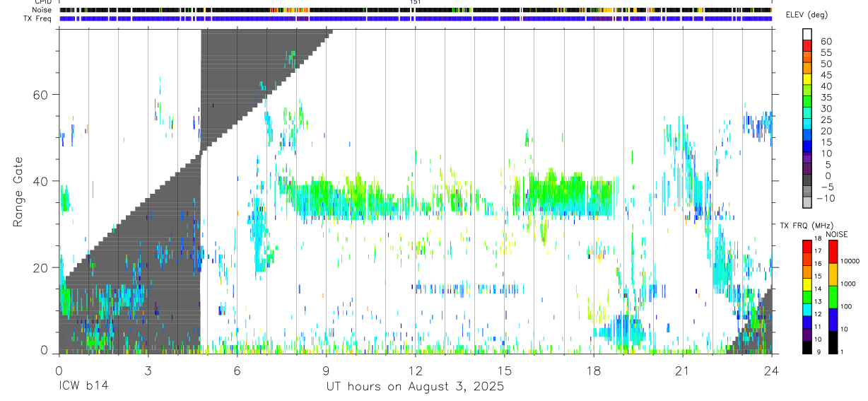Click the cyan swatch in ELEV colorbar
Image resolution: width=868 pixels, height=401 pixels.
807,124
